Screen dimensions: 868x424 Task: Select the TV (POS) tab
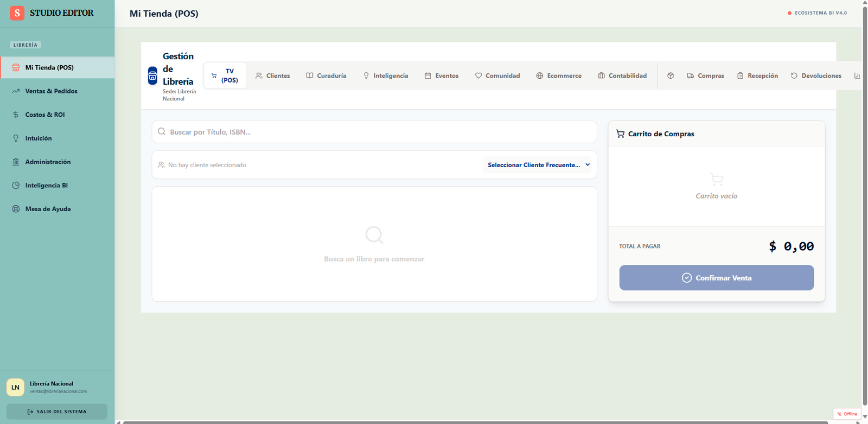[x=225, y=75]
